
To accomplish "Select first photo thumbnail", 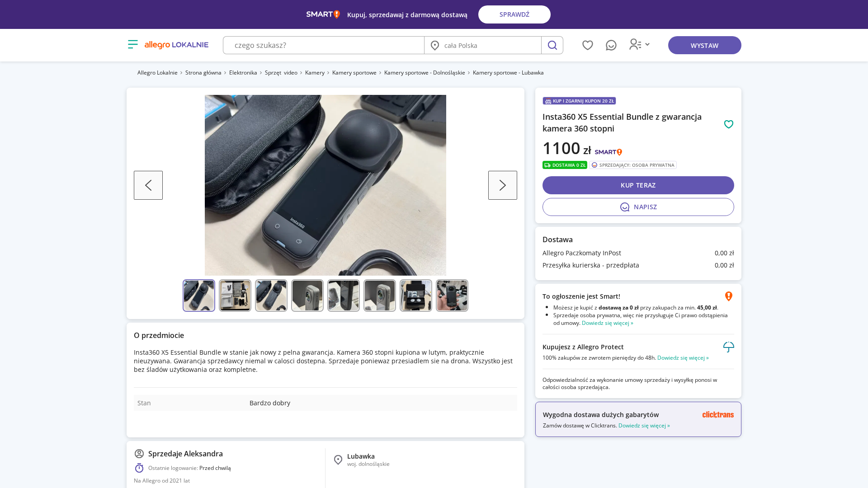I will coord(199,296).
